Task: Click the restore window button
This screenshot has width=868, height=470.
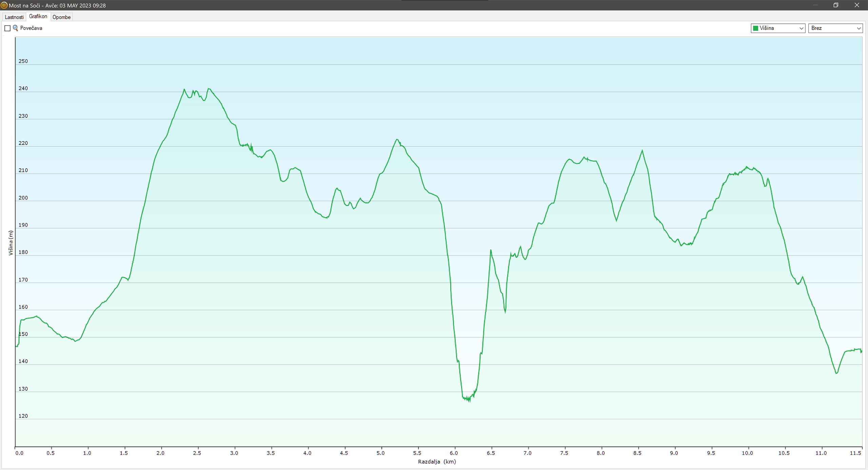Action: pos(836,5)
